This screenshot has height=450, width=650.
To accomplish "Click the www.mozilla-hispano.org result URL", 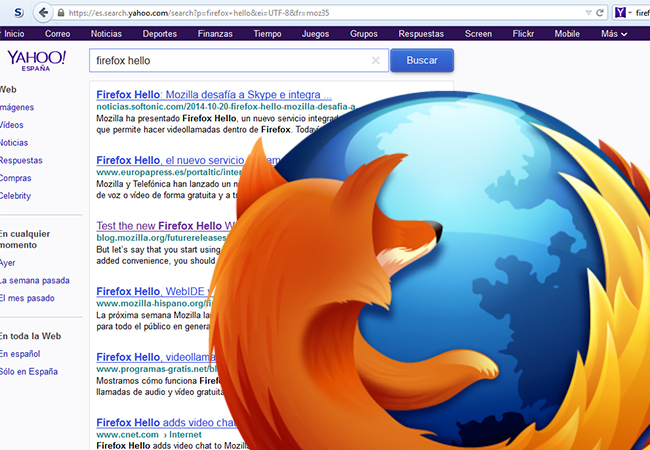I will point(155,303).
